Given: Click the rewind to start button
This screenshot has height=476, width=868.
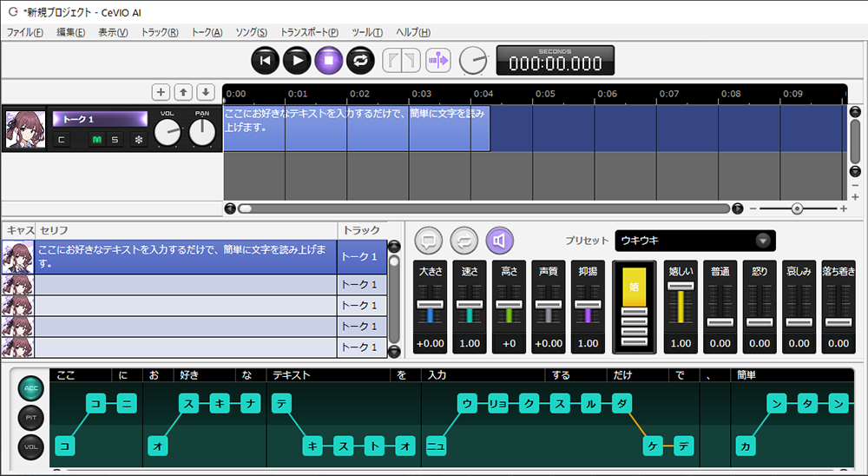Looking at the screenshot, I should point(265,61).
